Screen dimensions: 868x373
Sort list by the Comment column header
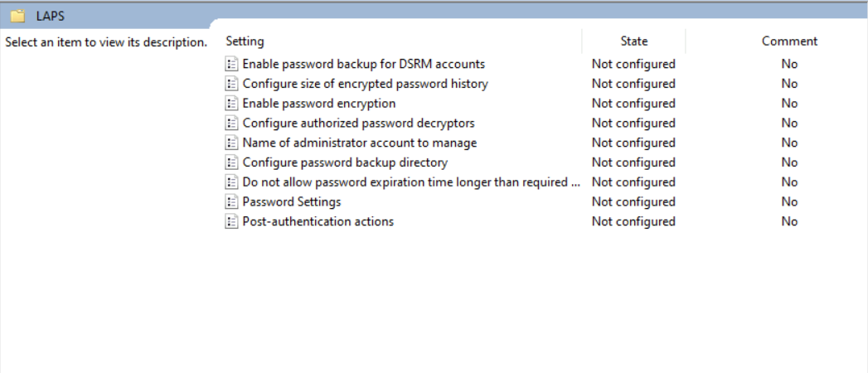(789, 41)
